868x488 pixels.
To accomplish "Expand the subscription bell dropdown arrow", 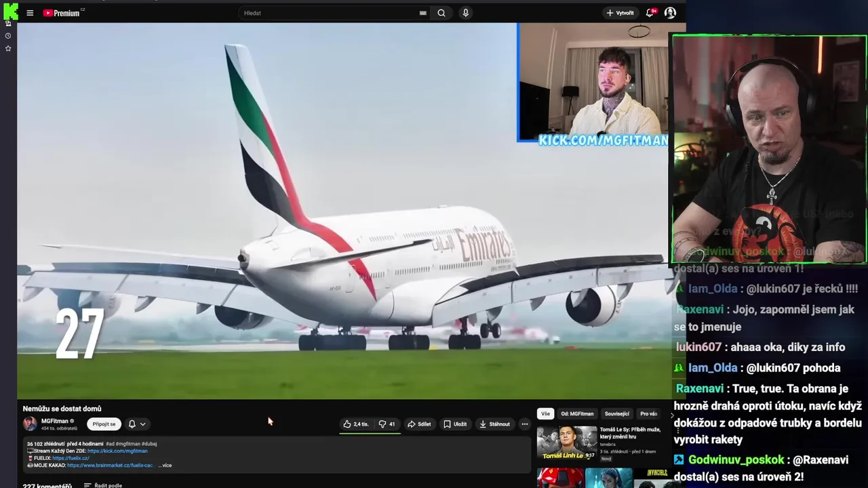I will (x=142, y=424).
